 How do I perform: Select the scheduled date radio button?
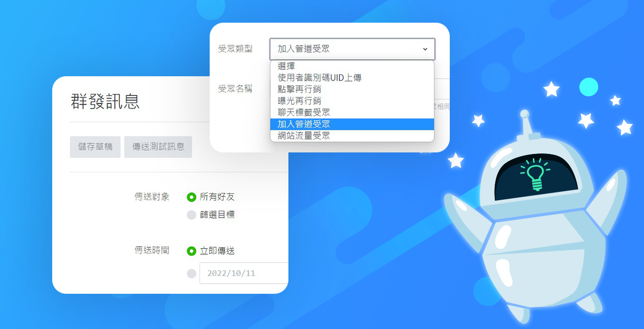tap(191, 274)
